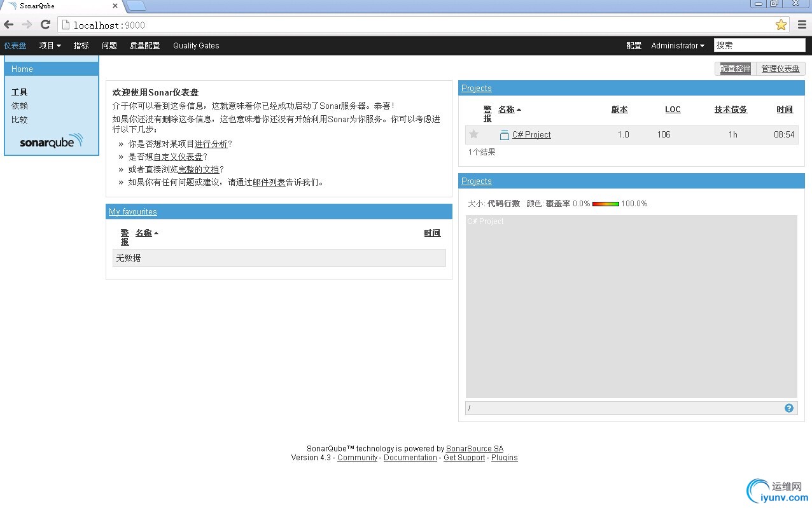Open the Projects title above the table
This screenshot has width=812, height=508.
(476, 88)
